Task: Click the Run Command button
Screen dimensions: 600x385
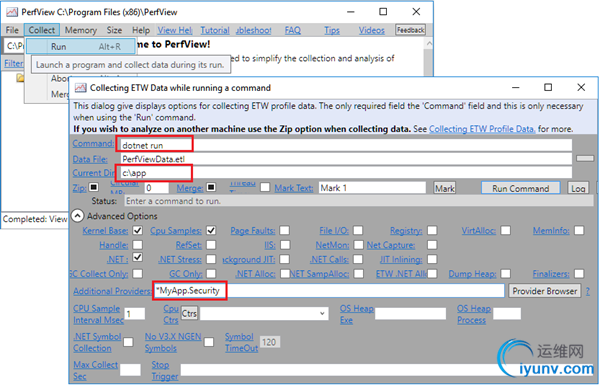Action: (520, 188)
